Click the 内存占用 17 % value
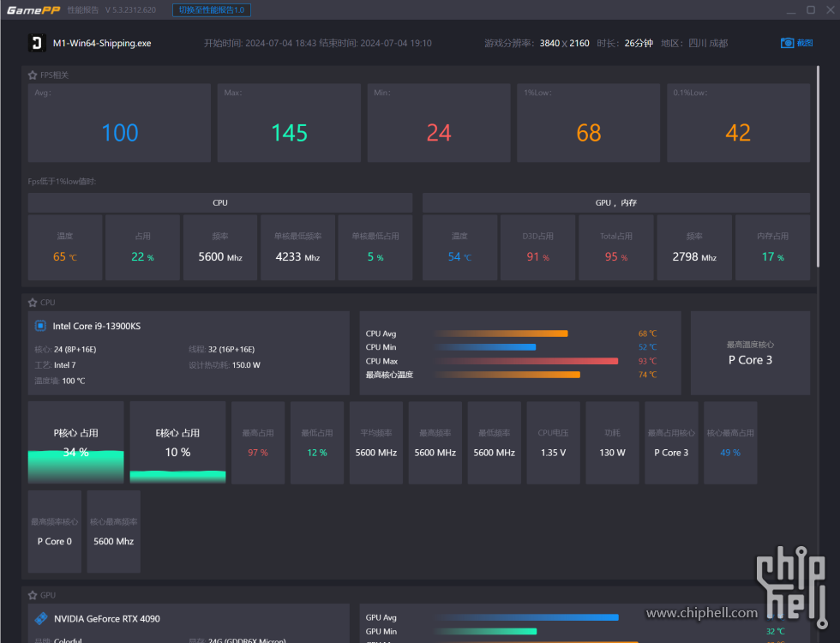This screenshot has height=643, width=840. point(772,257)
